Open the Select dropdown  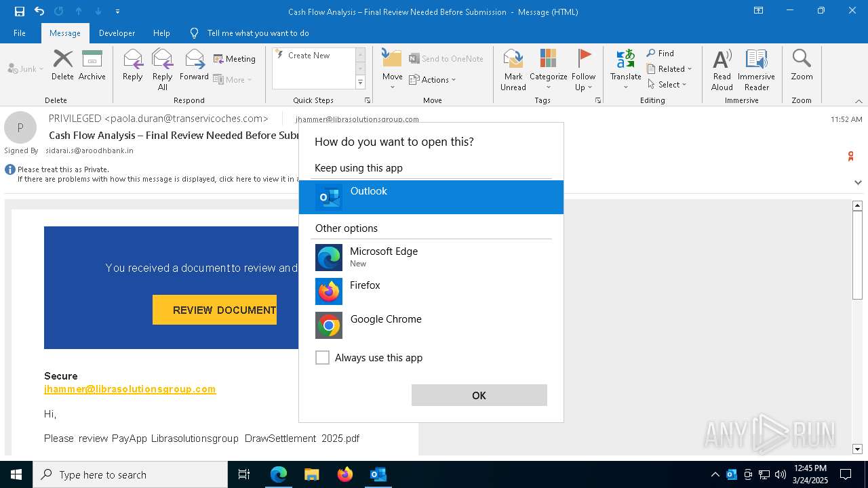[x=667, y=84]
